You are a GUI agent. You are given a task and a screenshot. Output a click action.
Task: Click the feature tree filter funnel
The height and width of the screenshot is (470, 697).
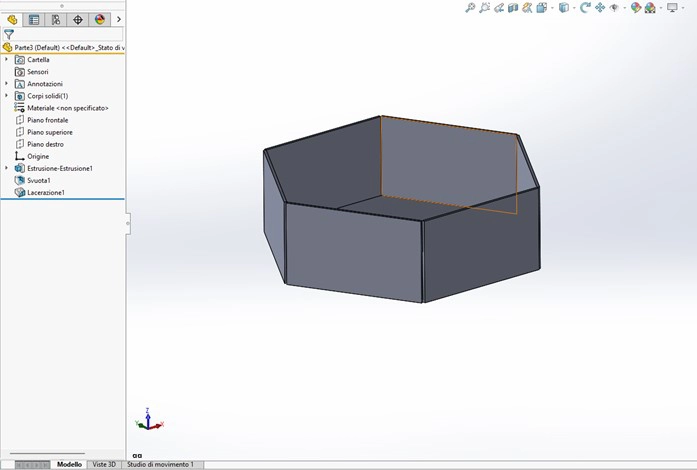click(9, 34)
